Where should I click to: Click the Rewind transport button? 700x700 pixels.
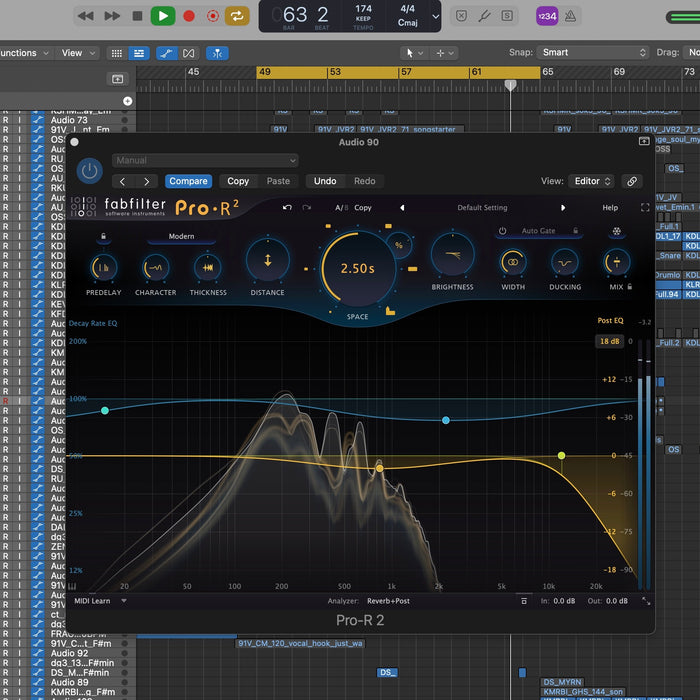click(x=85, y=17)
